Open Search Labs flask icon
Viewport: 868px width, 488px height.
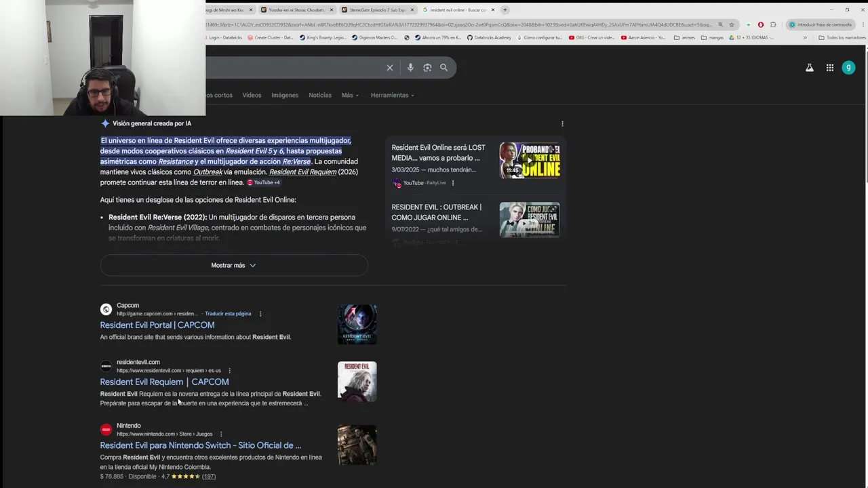(810, 68)
